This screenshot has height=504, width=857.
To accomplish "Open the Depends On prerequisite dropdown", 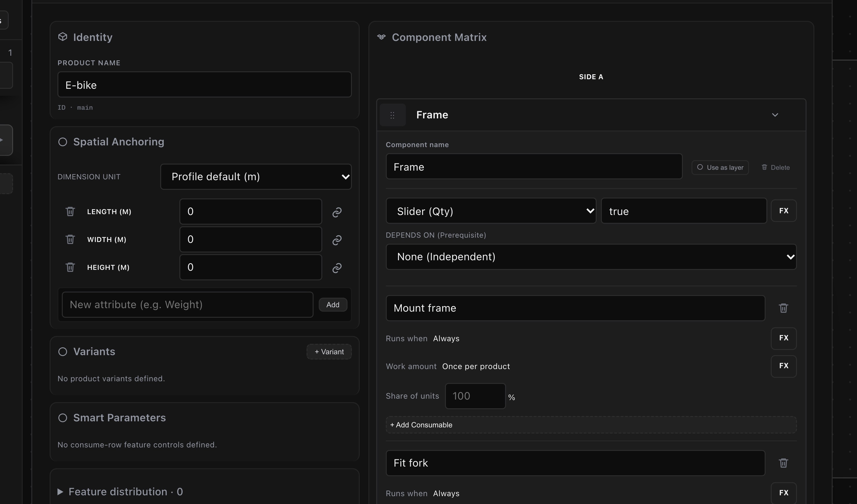I will (591, 256).
